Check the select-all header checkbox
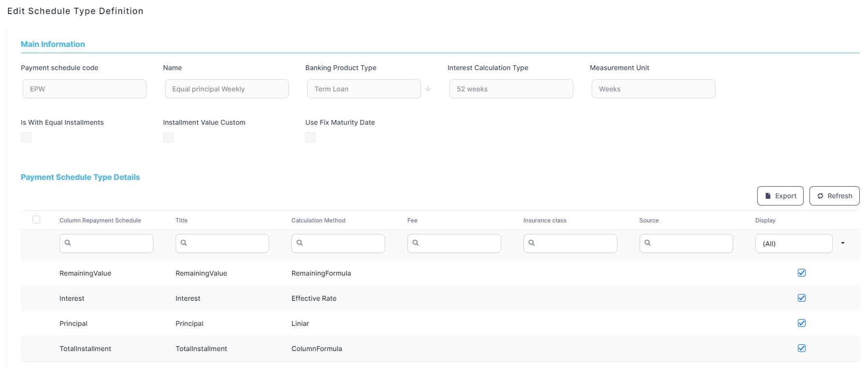Viewport: 868px width, 367px height. 36,220
